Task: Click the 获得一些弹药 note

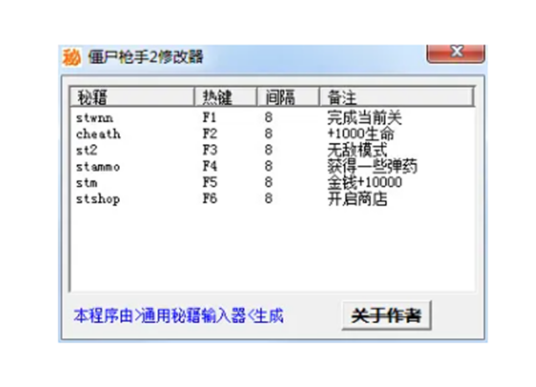Action: click(x=372, y=166)
